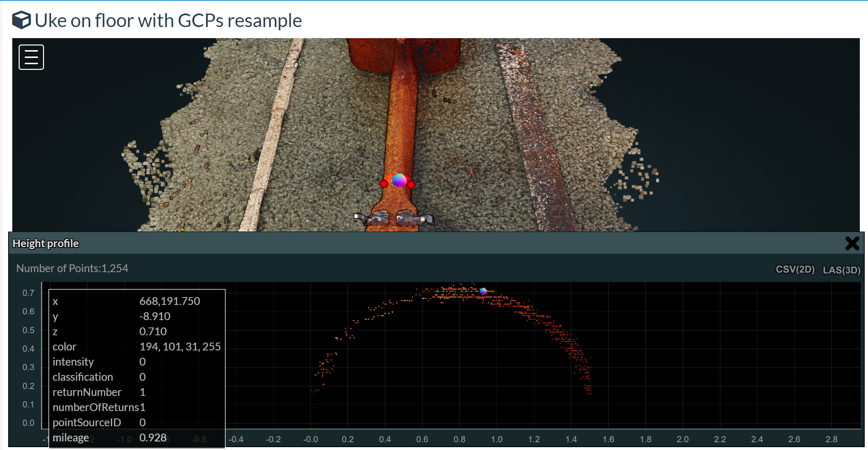Viewport: 868px width, 450px height.
Task: Click the mileage value 0.928
Action: pos(153,437)
